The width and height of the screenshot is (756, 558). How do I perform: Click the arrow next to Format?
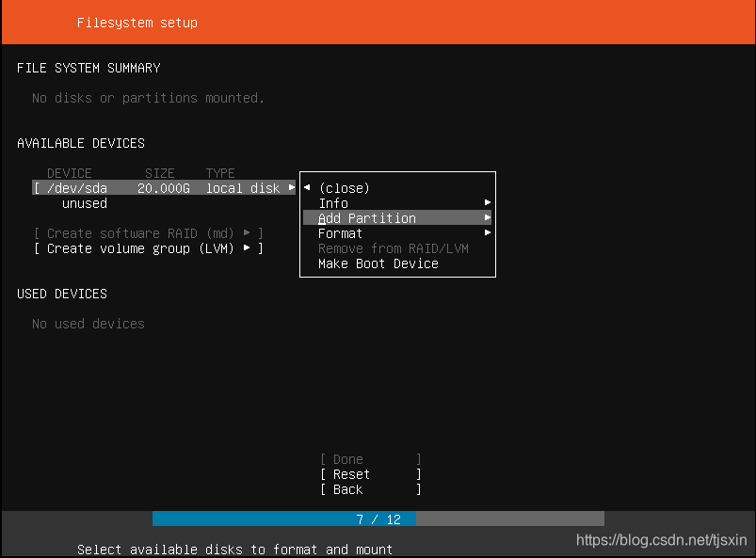pos(488,232)
